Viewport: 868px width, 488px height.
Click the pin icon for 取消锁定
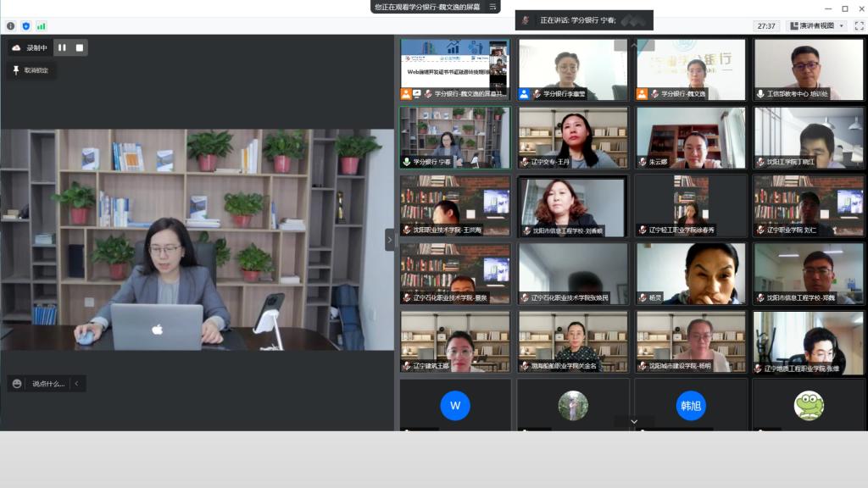16,70
